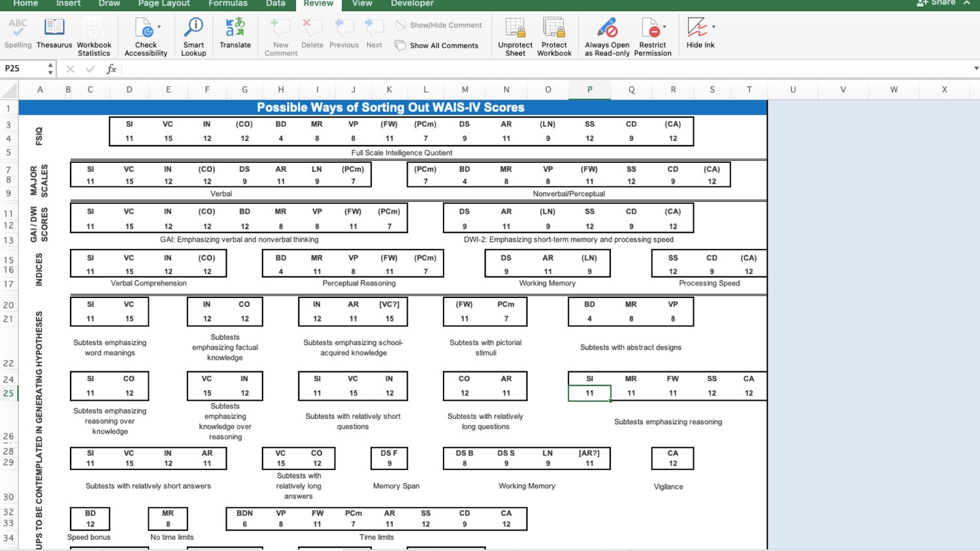Click the 'Vigilance' label
Viewport: 980px width, 551px height.
pos(668,487)
